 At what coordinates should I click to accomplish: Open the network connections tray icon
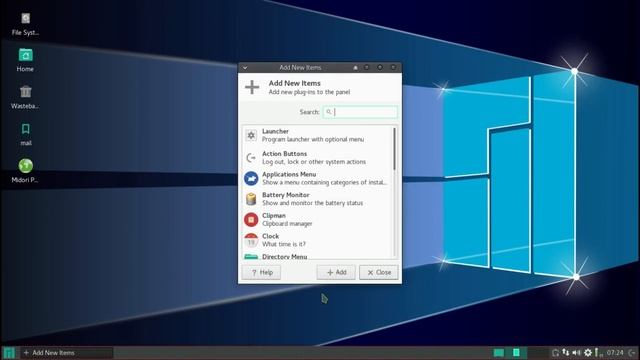pyautogui.click(x=566, y=352)
